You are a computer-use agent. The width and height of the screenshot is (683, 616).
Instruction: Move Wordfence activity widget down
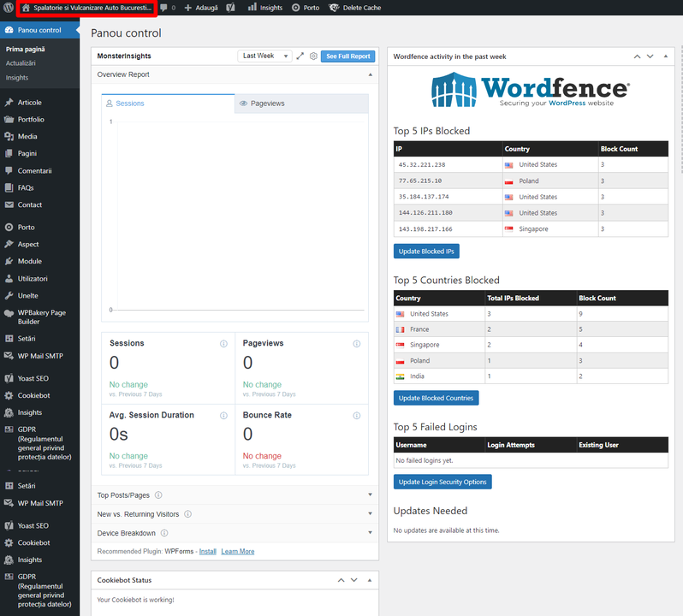[650, 56]
